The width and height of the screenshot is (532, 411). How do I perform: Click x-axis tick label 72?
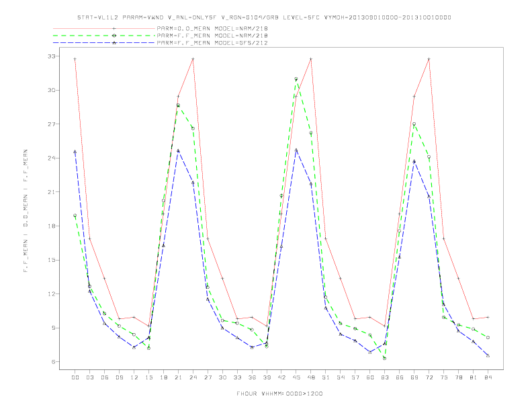(429, 377)
